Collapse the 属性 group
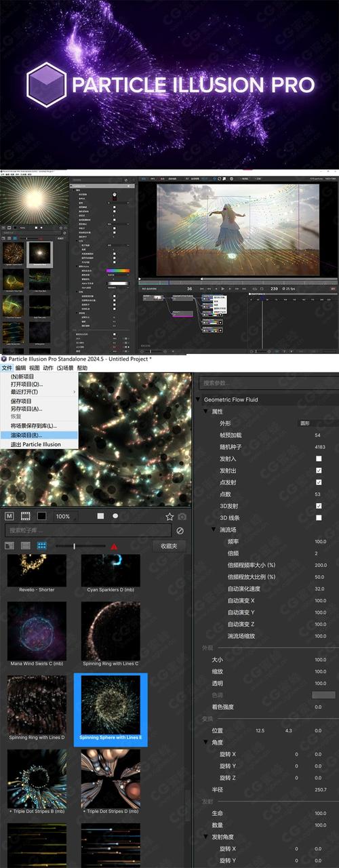 tap(206, 412)
